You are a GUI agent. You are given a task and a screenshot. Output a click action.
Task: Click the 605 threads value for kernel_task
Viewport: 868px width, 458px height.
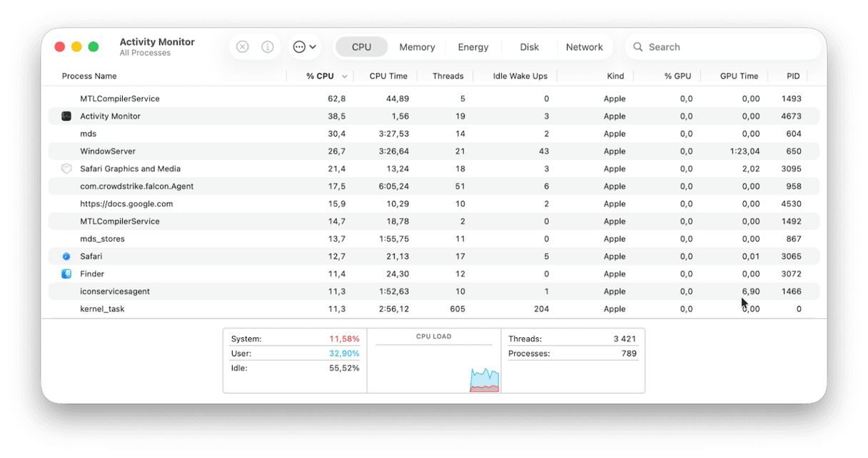coord(458,309)
